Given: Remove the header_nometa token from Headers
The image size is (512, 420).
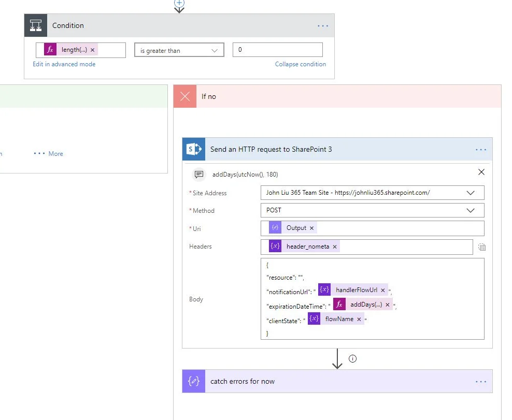Looking at the screenshot, I should (x=335, y=247).
